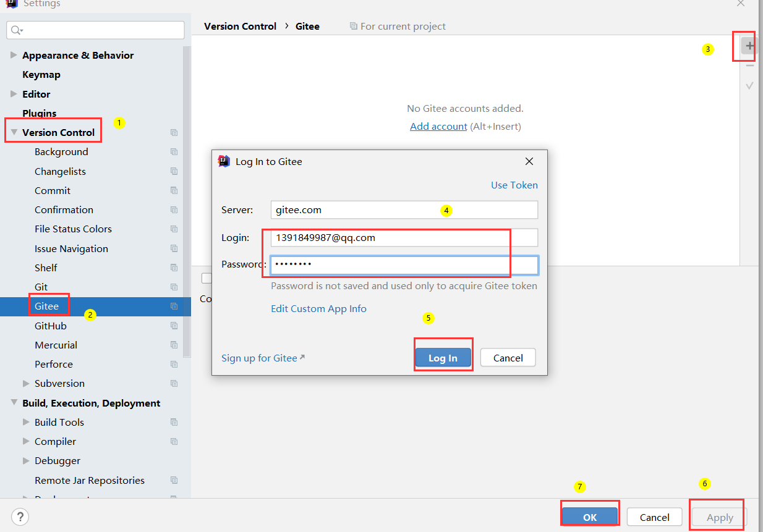The height and width of the screenshot is (532, 763).
Task: Expand the Debugger node
Action: click(x=26, y=460)
